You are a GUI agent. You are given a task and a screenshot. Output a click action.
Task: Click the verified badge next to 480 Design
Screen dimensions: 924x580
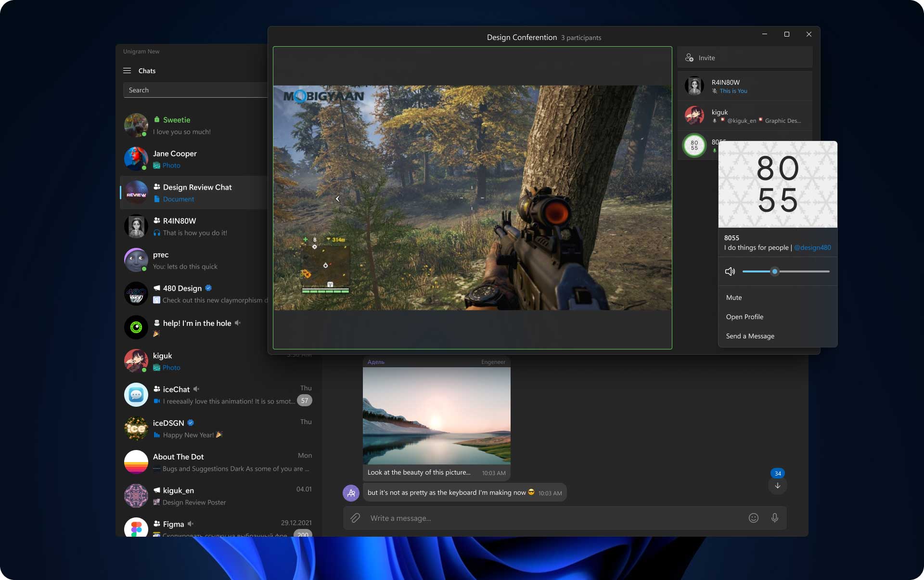pyautogui.click(x=208, y=288)
